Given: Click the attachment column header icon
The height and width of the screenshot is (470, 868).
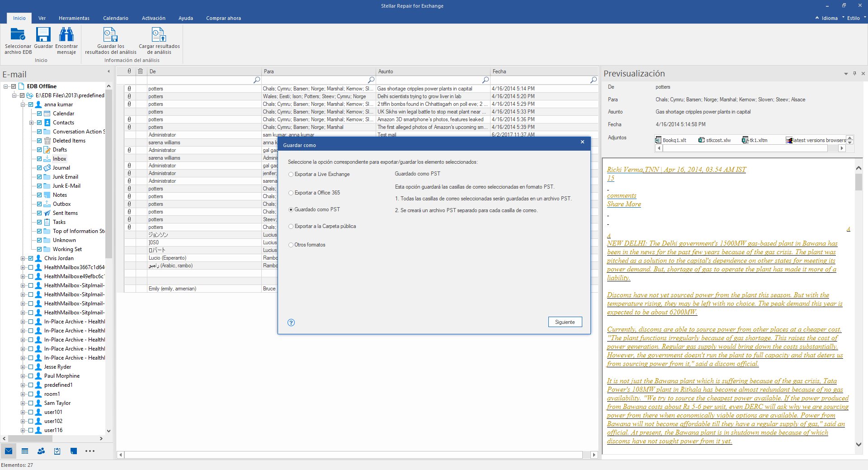Looking at the screenshot, I should 129,71.
